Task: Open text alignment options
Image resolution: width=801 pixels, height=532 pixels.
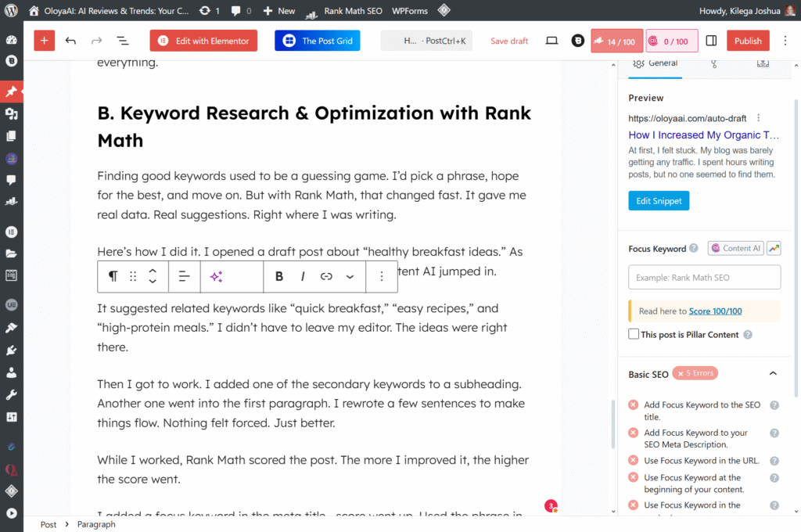Action: click(x=184, y=276)
